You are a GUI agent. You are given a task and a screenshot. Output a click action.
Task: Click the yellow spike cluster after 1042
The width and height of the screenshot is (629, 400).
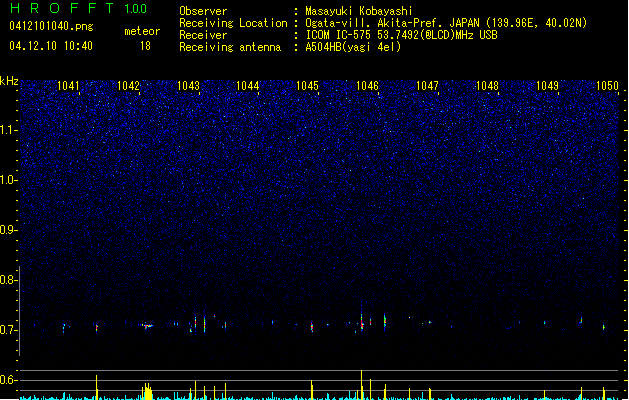click(148, 391)
